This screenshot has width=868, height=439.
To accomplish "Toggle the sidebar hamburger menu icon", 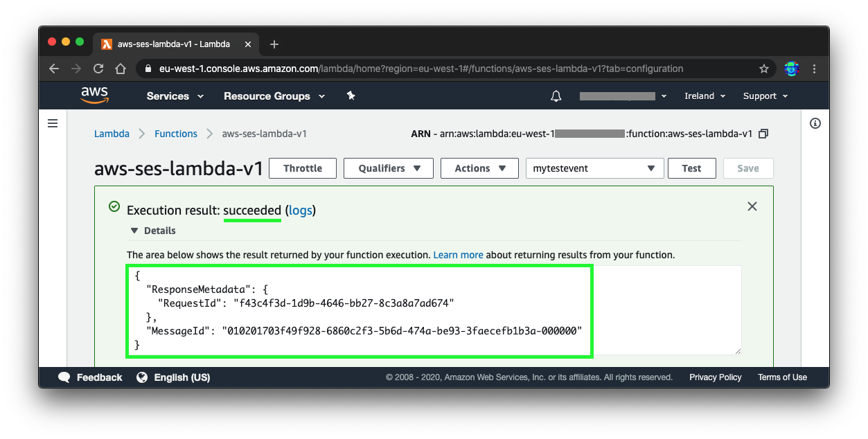I will [x=53, y=123].
